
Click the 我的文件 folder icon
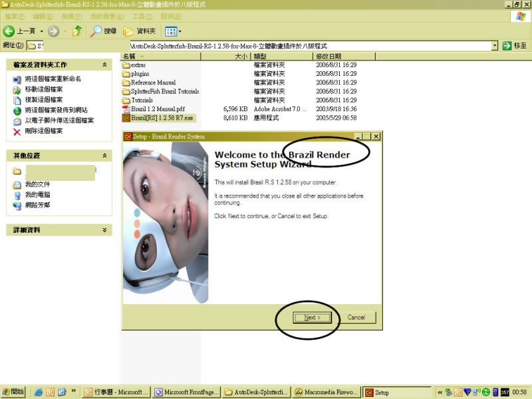tap(17, 185)
